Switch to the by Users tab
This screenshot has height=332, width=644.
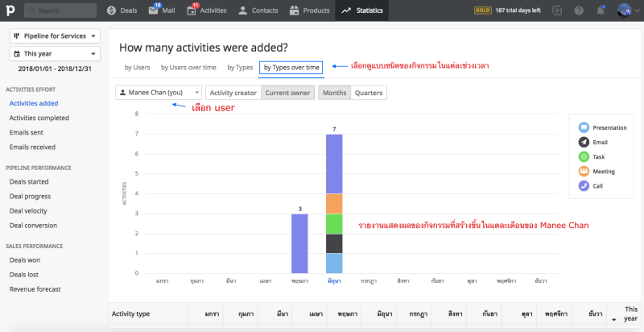(x=137, y=68)
